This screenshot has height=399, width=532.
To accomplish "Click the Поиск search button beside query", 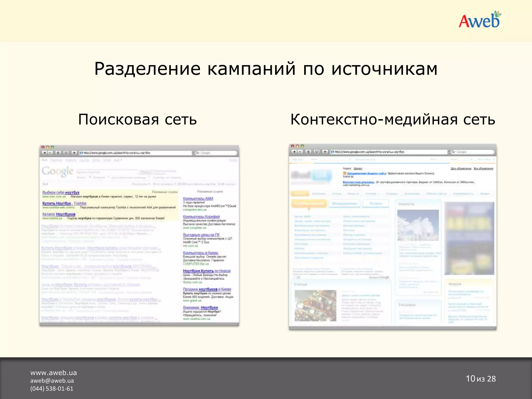I will pyautogui.click(x=145, y=172).
